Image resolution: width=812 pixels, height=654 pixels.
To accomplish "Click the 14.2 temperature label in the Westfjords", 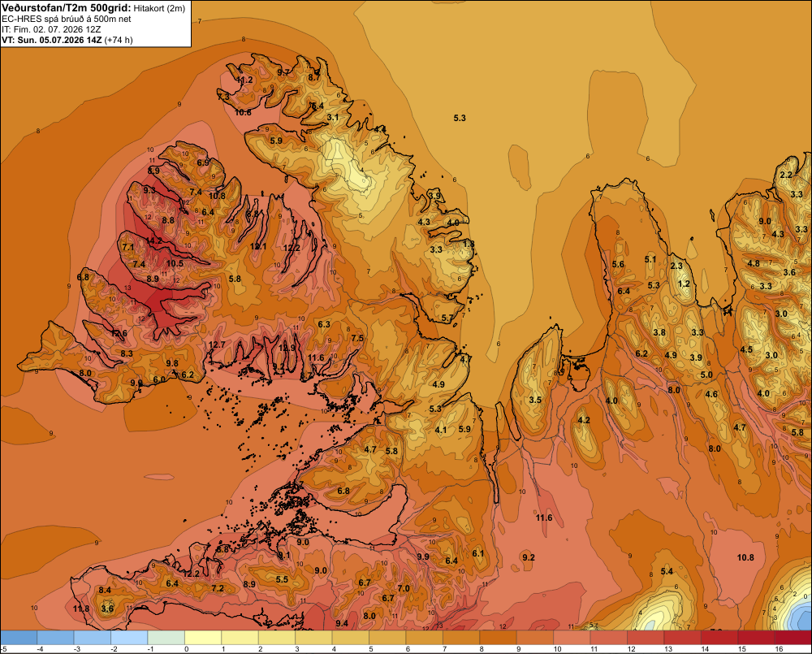I will (x=153, y=240).
